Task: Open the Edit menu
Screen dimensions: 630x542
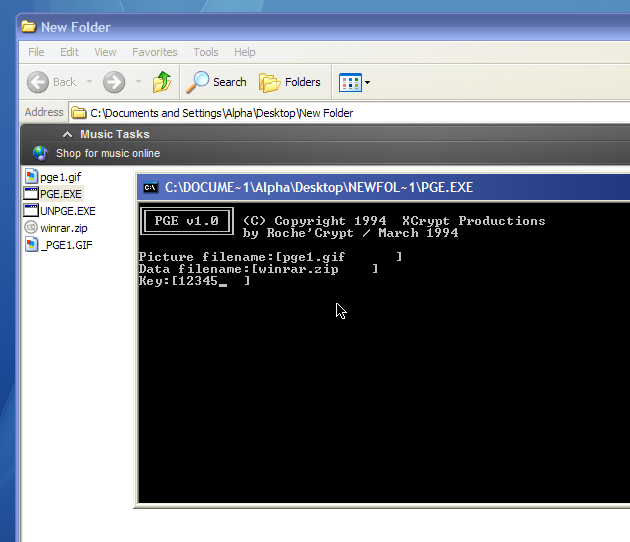Action: (x=70, y=52)
